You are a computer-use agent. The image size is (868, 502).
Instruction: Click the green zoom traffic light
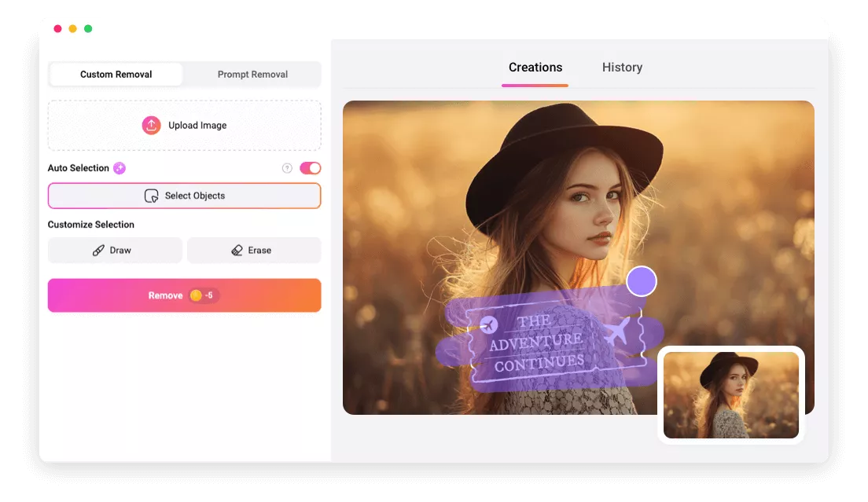point(89,27)
